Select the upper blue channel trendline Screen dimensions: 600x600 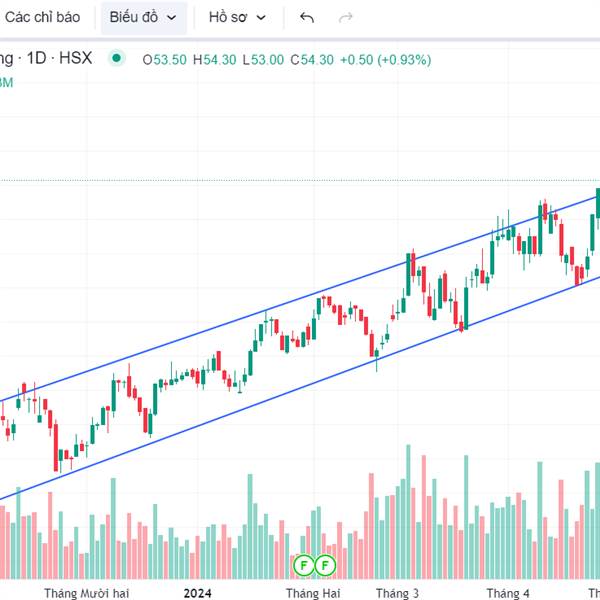298,299
